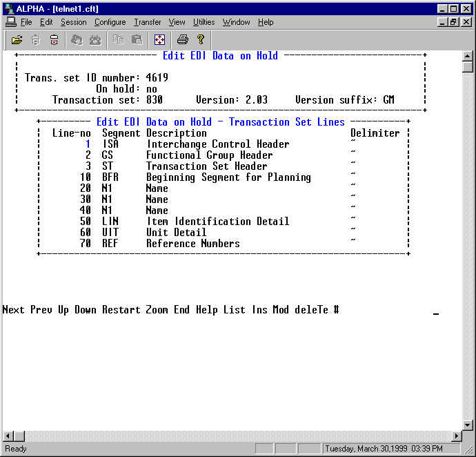476x457 pixels.
Task: Click the ISA Interchange Control Header line
Action: coord(217,144)
